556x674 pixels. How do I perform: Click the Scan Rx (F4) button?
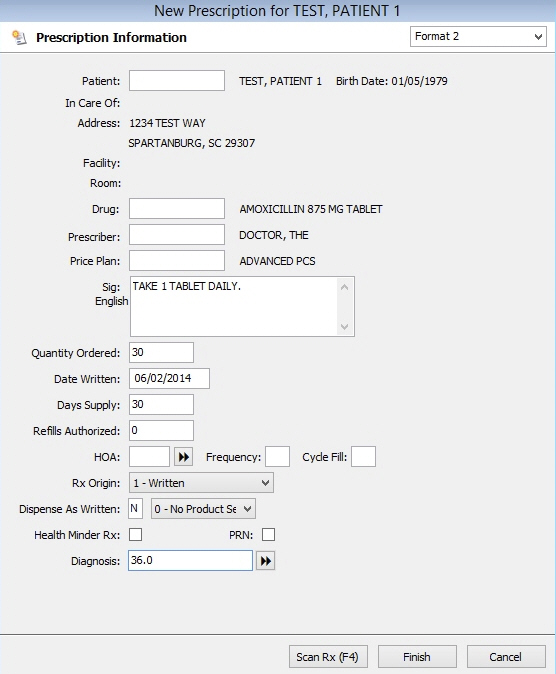click(328, 656)
